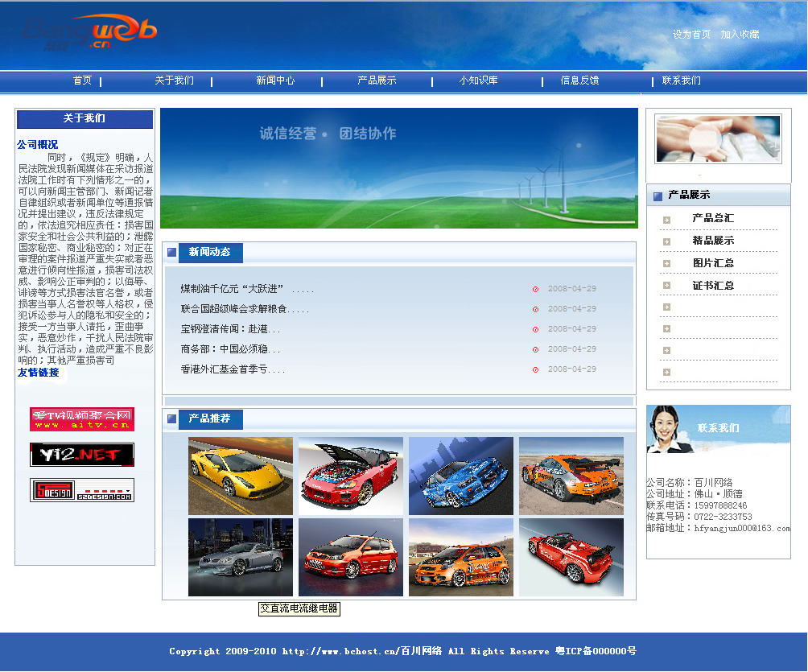Click the Bangweb.cn logo
Viewport: 808px width, 672px height.
(x=89, y=32)
